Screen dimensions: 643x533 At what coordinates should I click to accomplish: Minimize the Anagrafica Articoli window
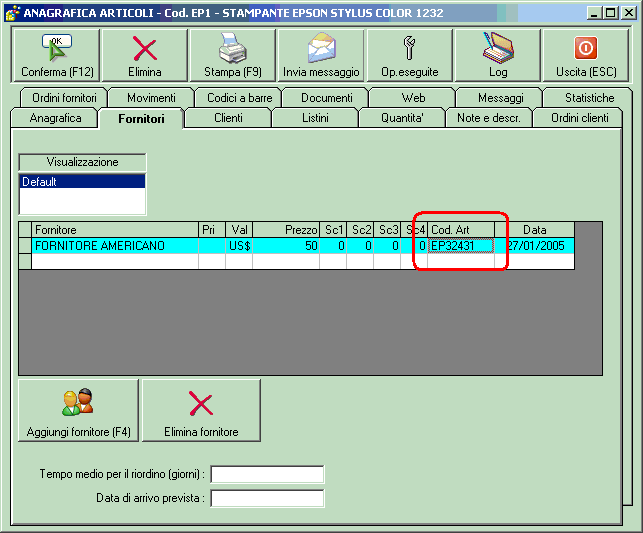594,13
